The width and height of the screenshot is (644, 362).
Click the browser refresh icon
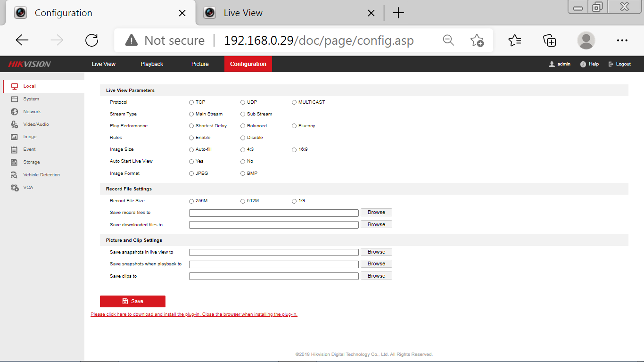(91, 41)
